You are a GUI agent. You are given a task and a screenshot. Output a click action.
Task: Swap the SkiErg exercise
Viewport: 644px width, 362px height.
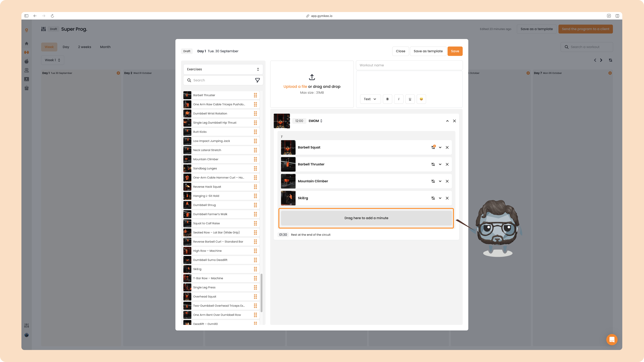(433, 198)
